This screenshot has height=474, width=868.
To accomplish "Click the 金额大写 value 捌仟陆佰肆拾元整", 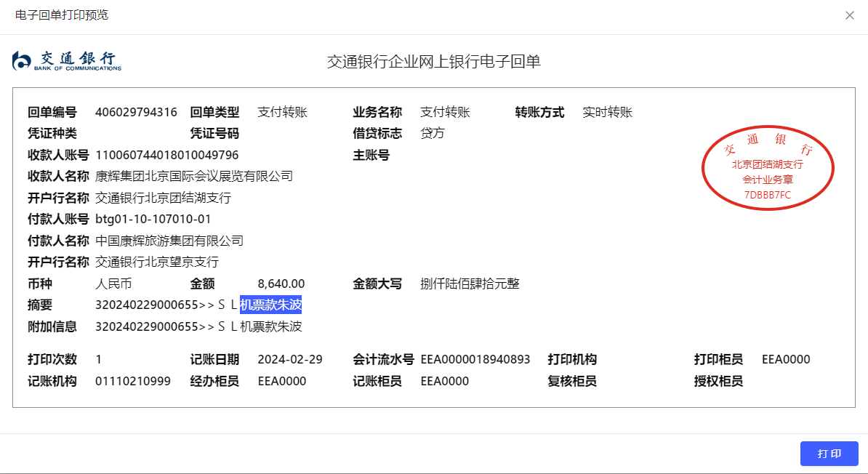I will [x=470, y=284].
